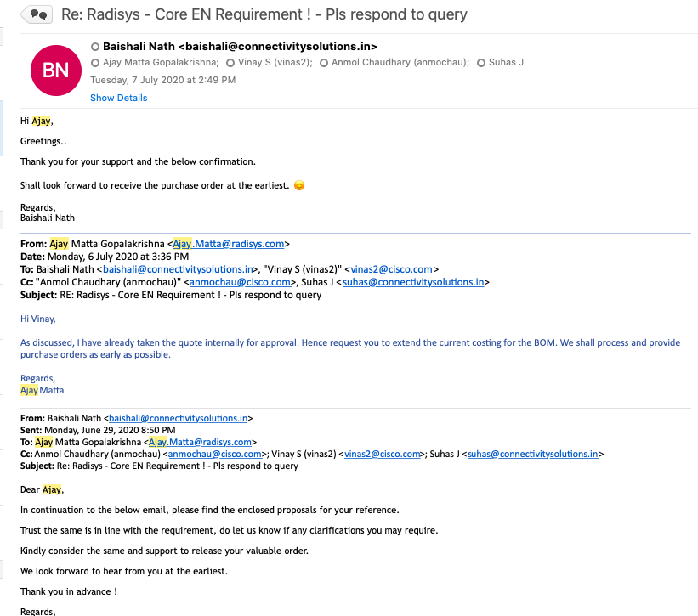The image size is (698, 616).
Task: Click presence circle next to Suhas J
Action: (x=481, y=63)
